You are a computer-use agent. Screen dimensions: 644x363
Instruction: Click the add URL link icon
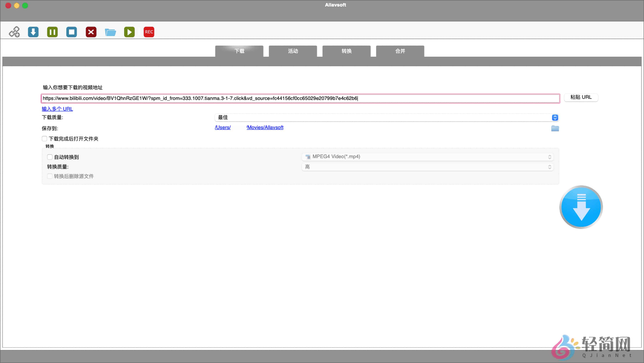(x=14, y=32)
